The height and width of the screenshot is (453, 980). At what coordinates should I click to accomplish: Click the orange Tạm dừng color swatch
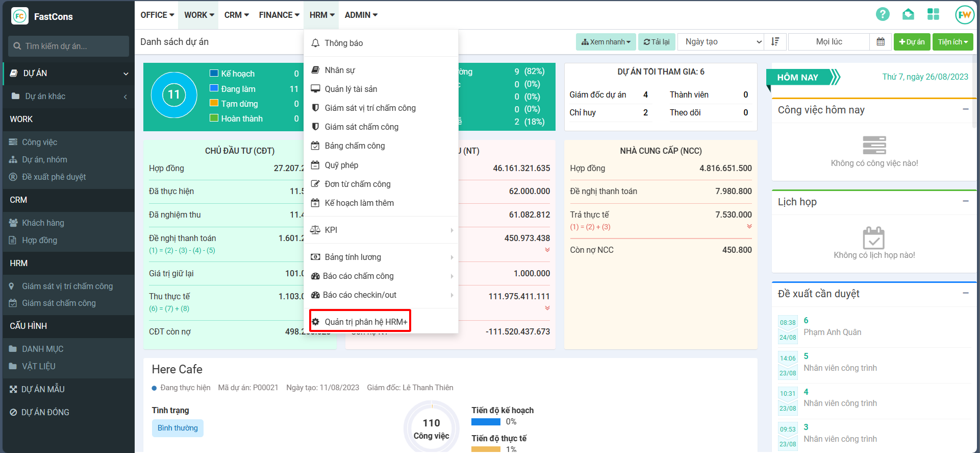pyautogui.click(x=214, y=103)
